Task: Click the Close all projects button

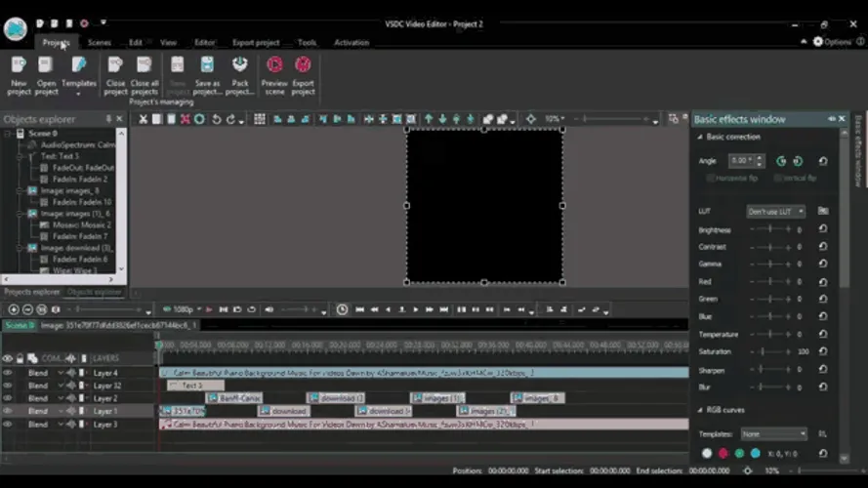Action: tap(145, 73)
